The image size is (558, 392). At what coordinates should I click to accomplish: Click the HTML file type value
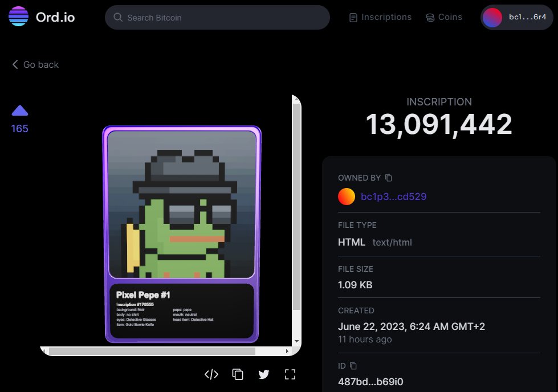click(352, 242)
